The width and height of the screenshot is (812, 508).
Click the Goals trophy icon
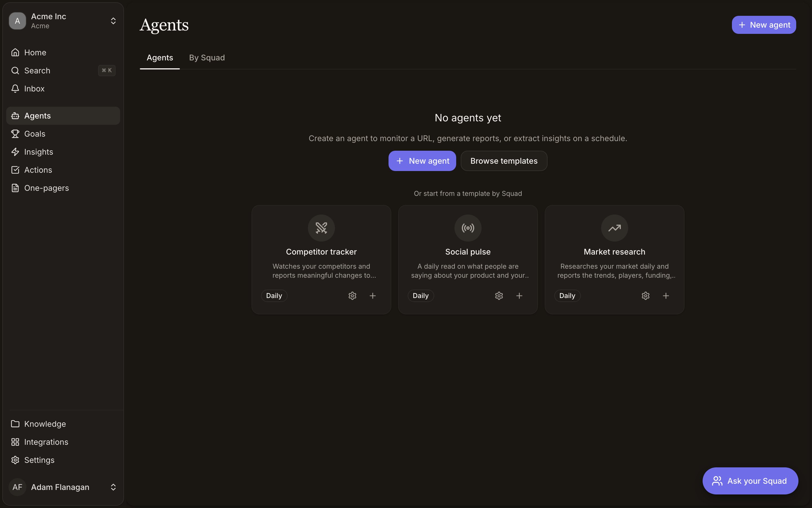pyautogui.click(x=15, y=134)
